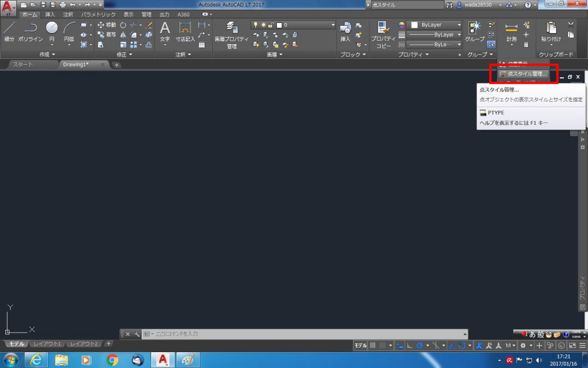The image size is (588, 368).
Task: Switch to the 挿入 ribbon tab
Action: (x=50, y=15)
